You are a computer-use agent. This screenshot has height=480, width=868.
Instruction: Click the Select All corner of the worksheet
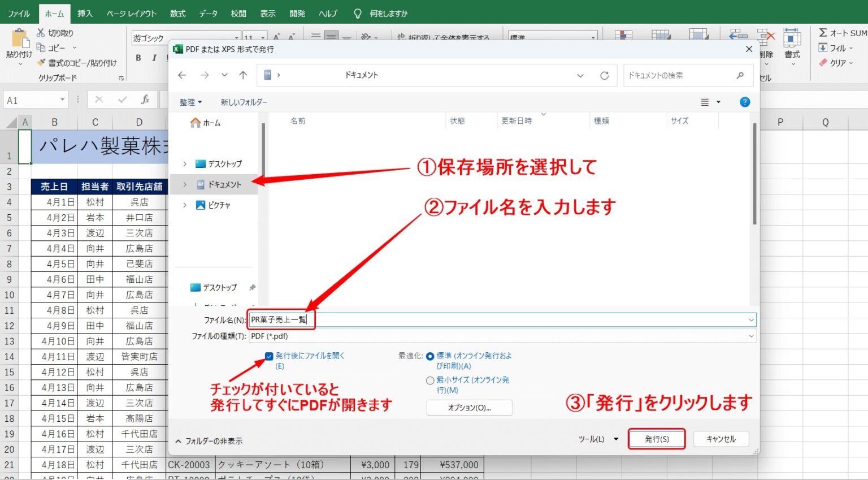[11, 122]
